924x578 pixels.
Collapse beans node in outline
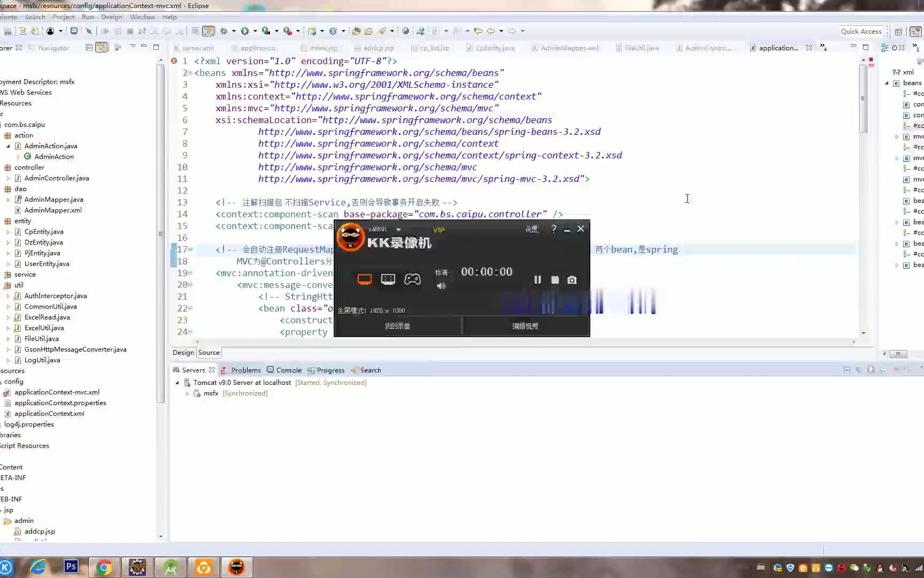coord(887,83)
